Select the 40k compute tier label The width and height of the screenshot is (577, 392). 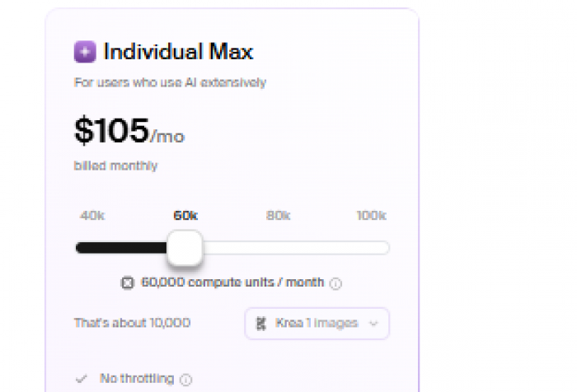[91, 216]
